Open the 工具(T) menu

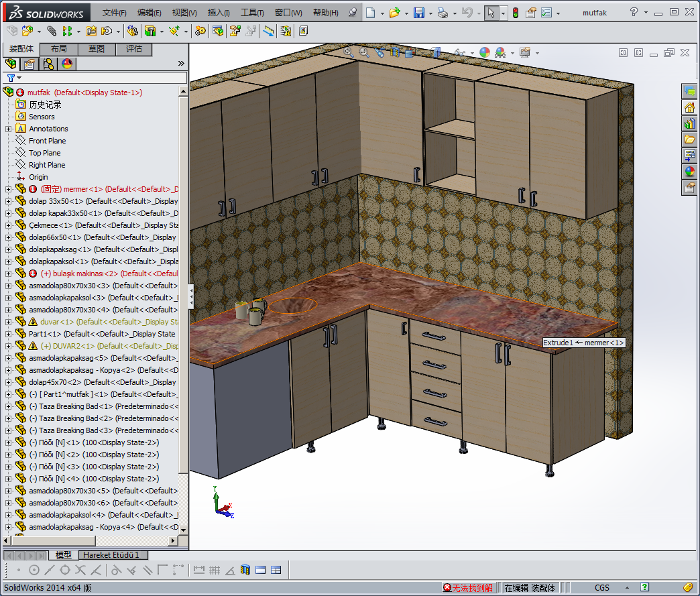pyautogui.click(x=252, y=13)
